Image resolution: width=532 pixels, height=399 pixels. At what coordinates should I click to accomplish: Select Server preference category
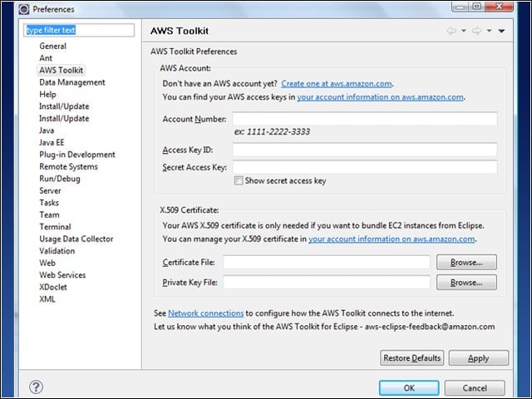50,190
